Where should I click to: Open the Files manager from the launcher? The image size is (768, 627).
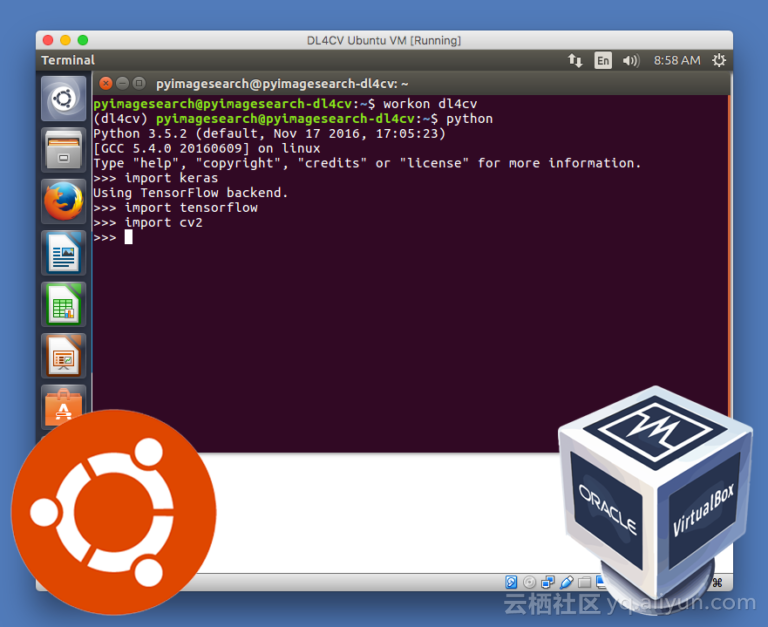click(63, 150)
